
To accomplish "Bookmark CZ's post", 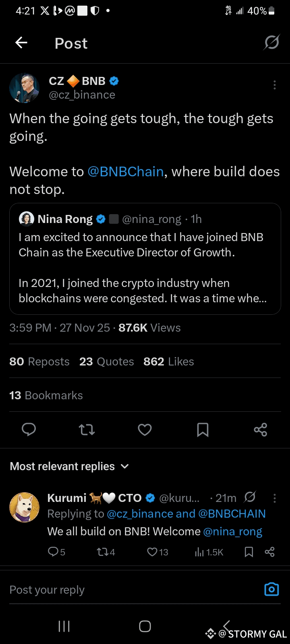I will click(x=203, y=430).
